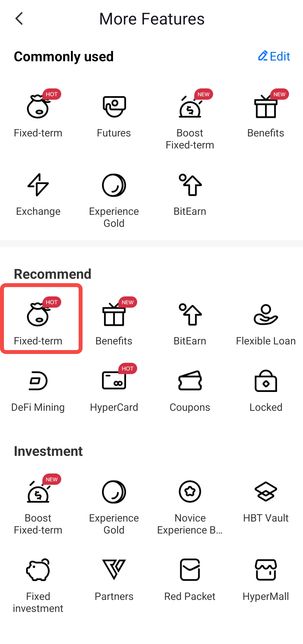This screenshot has height=644, width=303.
Task: Tap the back arrow icon
Action: click(x=19, y=19)
